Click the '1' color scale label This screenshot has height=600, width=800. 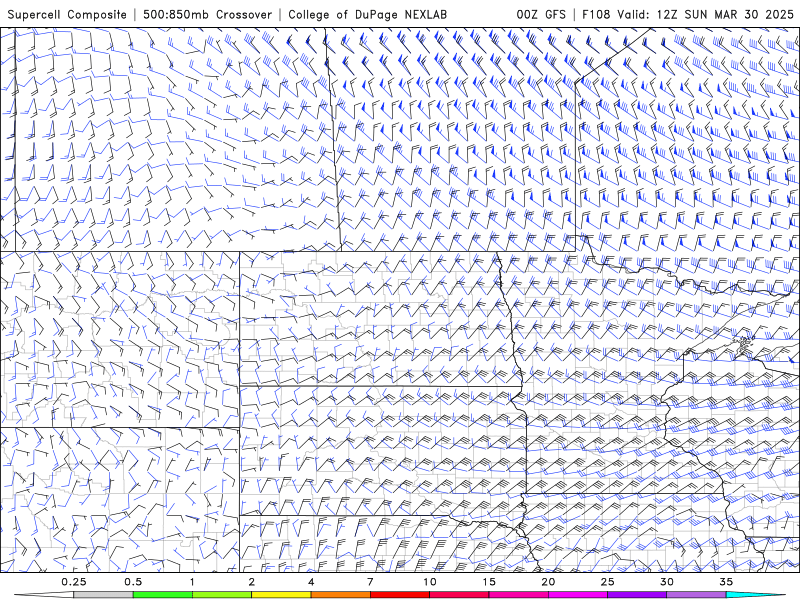[192, 582]
